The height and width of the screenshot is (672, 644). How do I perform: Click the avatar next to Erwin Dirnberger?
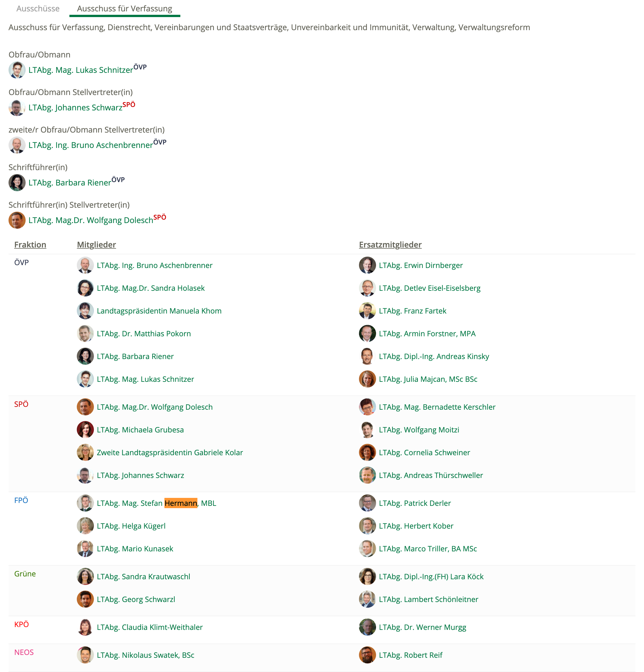pos(368,265)
